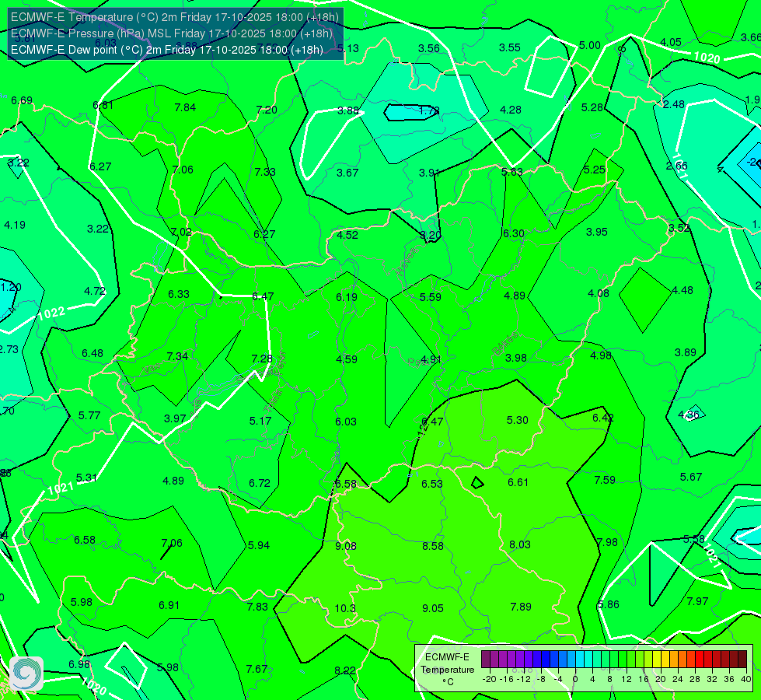The height and width of the screenshot is (700, 761).
Task: Click the 5.17 temperature value
Action: [x=260, y=421]
